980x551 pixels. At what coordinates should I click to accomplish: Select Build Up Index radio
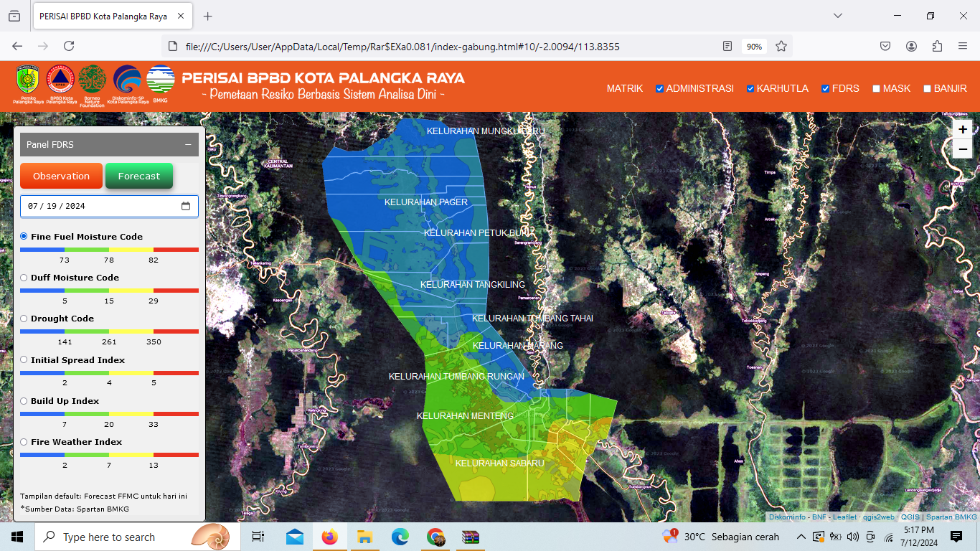pos(24,400)
